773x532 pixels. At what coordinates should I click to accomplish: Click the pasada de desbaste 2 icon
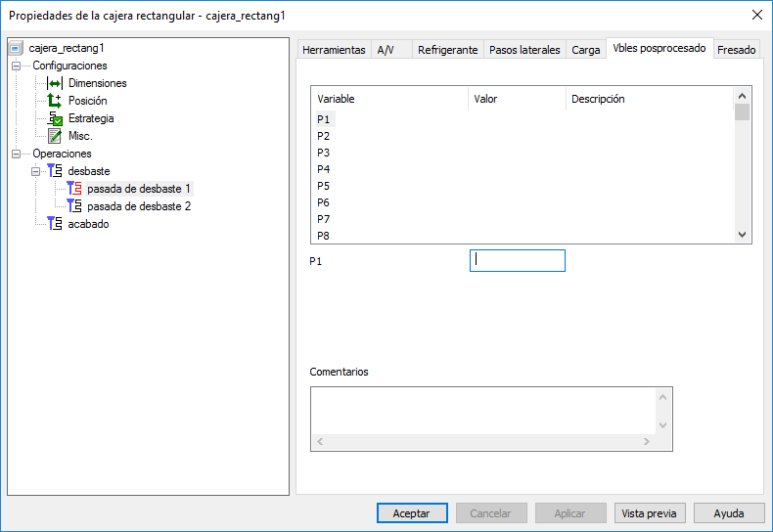(x=74, y=206)
